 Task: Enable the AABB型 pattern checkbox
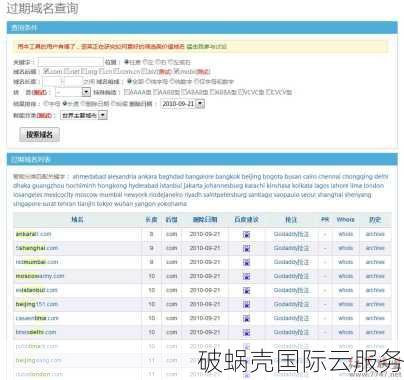click(156, 92)
